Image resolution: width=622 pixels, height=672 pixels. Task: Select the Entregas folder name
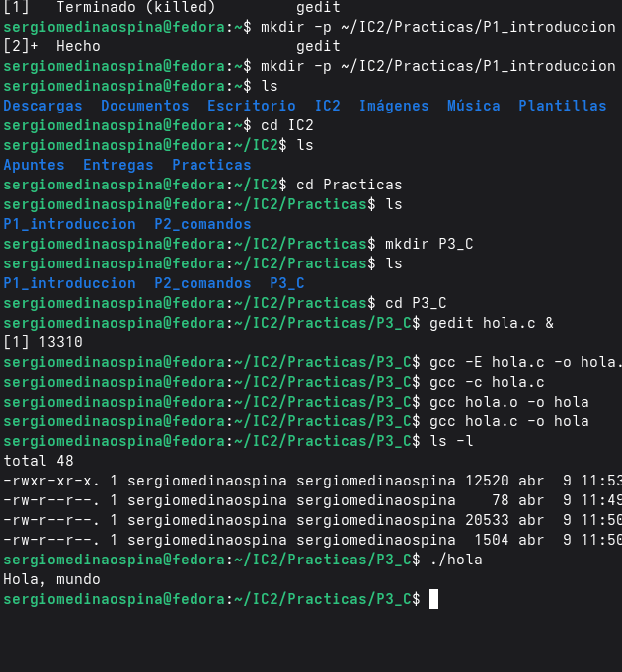[x=117, y=165]
